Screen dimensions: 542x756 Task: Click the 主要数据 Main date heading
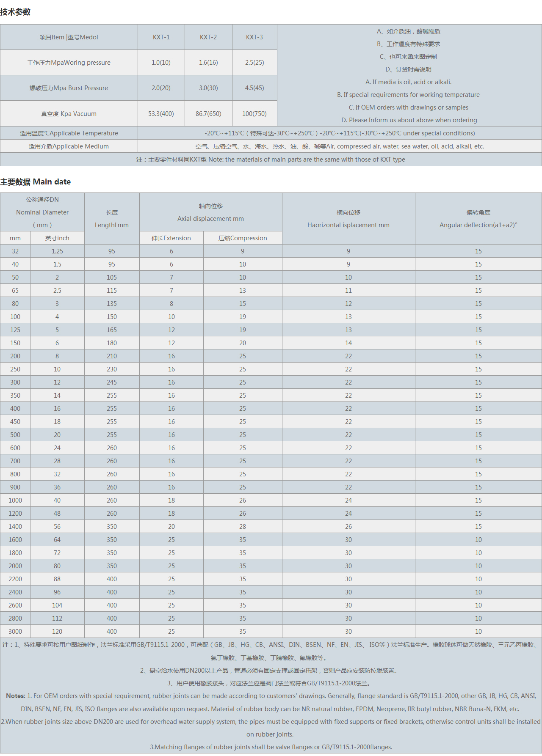coord(36,182)
